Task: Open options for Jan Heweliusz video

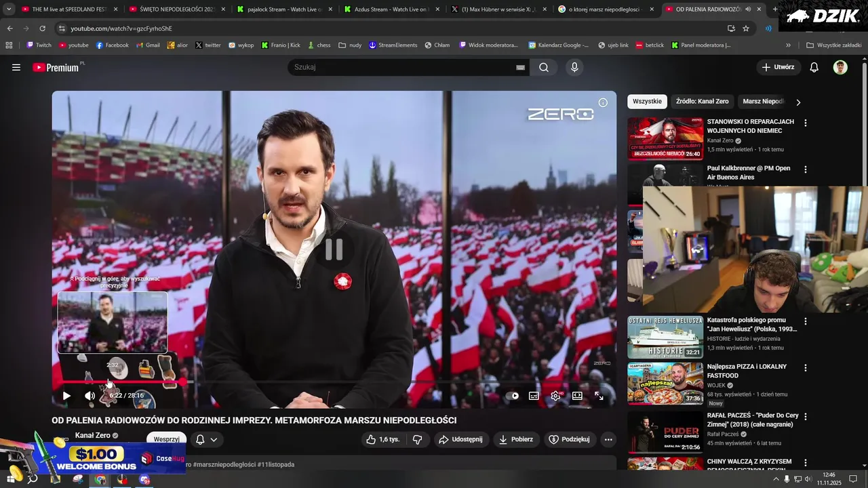Action: coord(806,321)
